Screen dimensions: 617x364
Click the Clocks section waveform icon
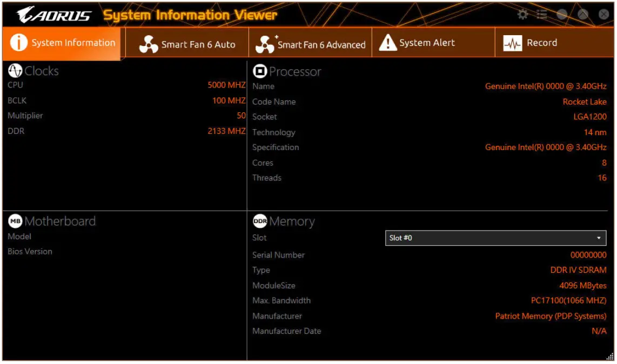tap(15, 71)
